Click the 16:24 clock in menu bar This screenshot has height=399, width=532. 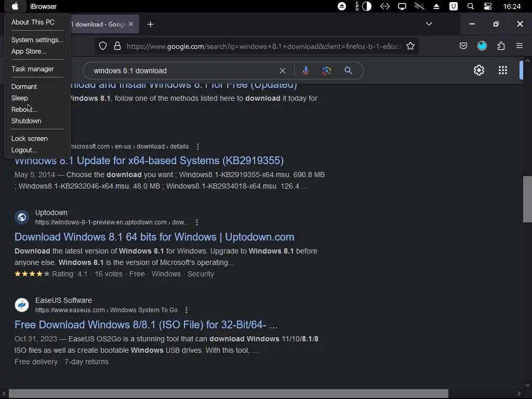point(512,6)
